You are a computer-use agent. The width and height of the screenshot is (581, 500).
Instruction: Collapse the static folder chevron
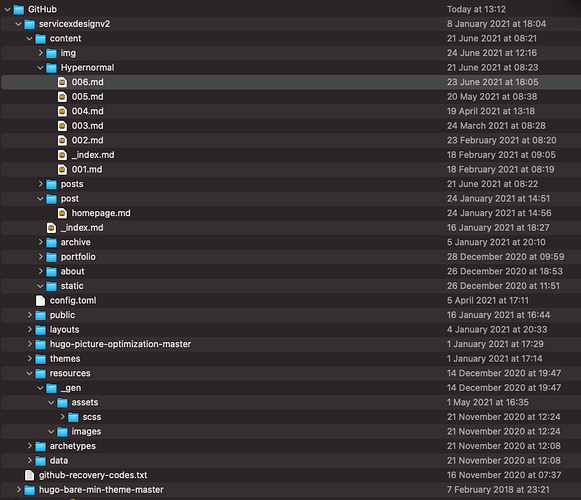click(40, 286)
